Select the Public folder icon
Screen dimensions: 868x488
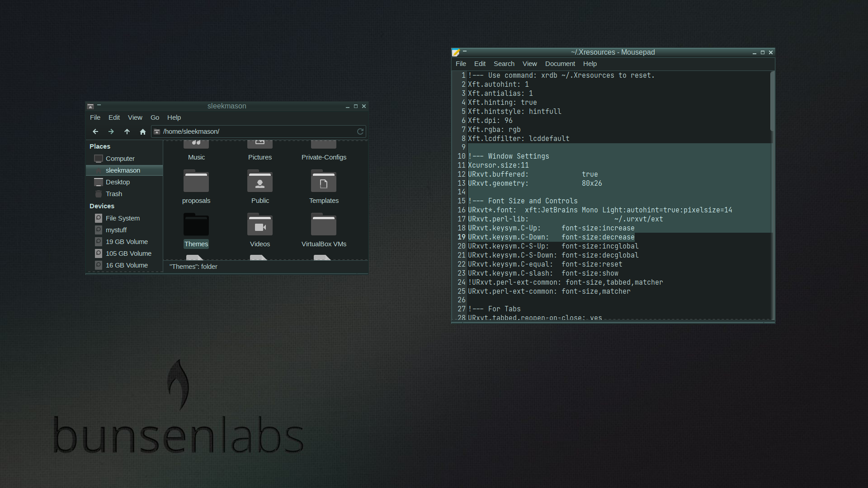click(260, 181)
